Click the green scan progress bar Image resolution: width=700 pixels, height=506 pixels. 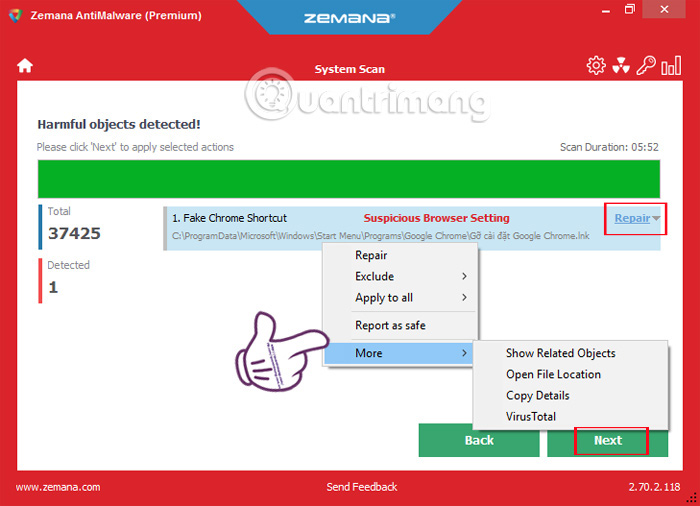(x=349, y=179)
